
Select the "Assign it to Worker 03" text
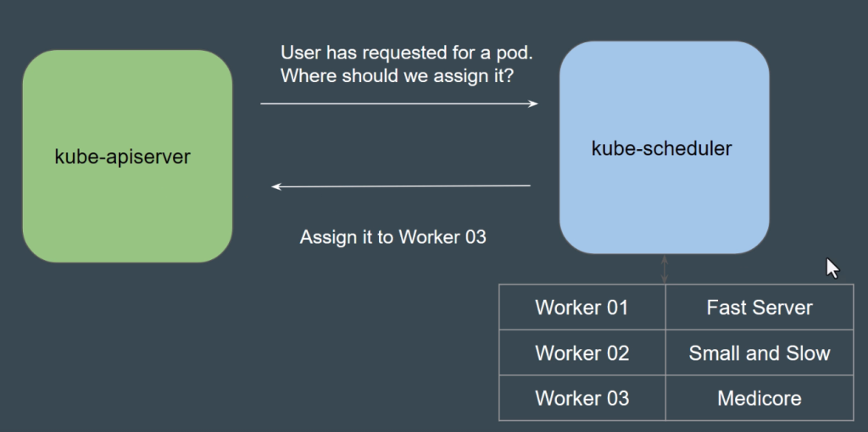(392, 237)
